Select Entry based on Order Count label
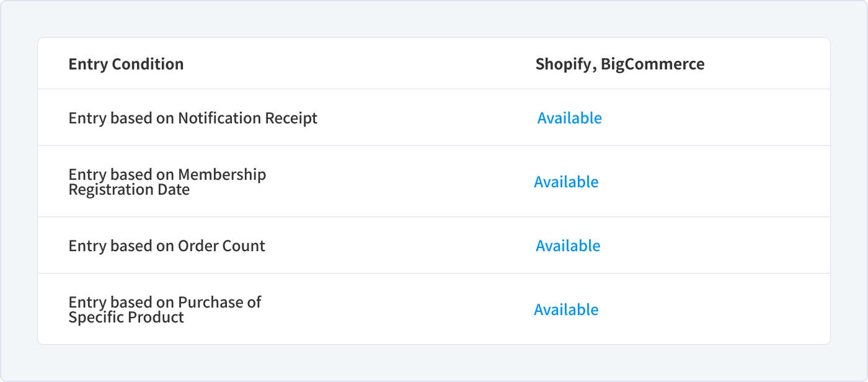Screen dimensions: 868x382 [x=167, y=246]
